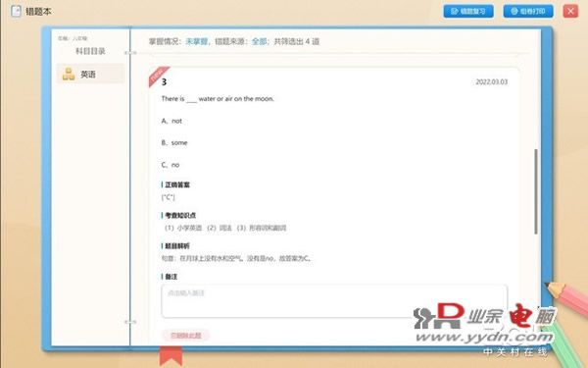This screenshot has height=368, width=588.
Task: Click the 错题本 notebook icon in title
Action: (16, 11)
